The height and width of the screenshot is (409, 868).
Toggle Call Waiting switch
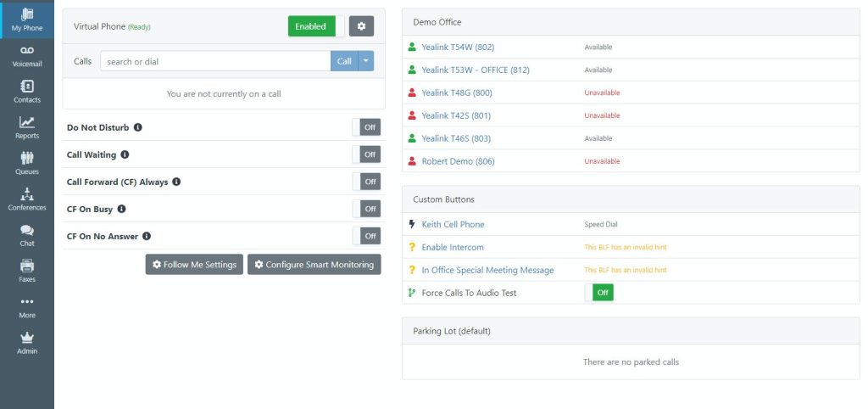(x=366, y=154)
